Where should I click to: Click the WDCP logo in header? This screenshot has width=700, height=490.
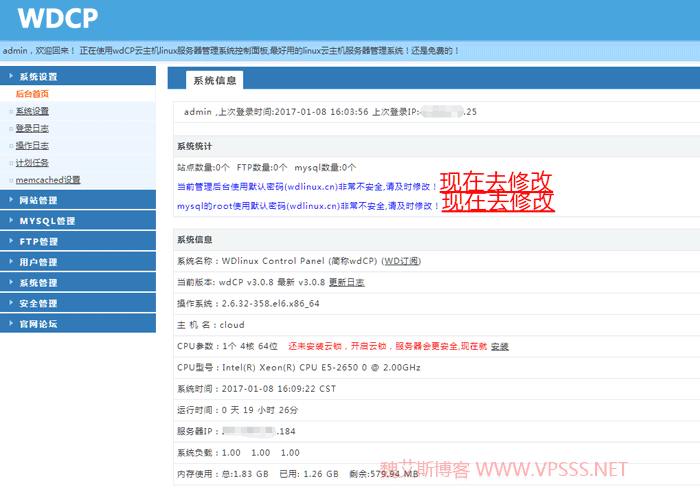53,19
